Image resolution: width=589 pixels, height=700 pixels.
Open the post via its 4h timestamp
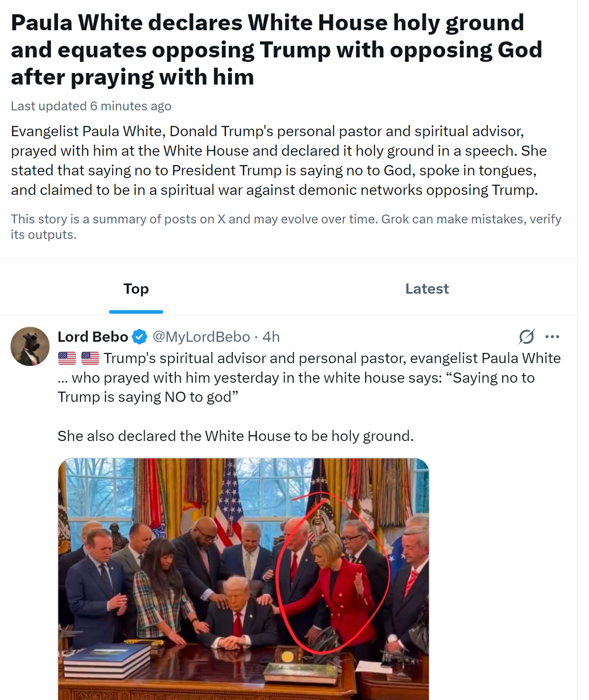[271, 337]
